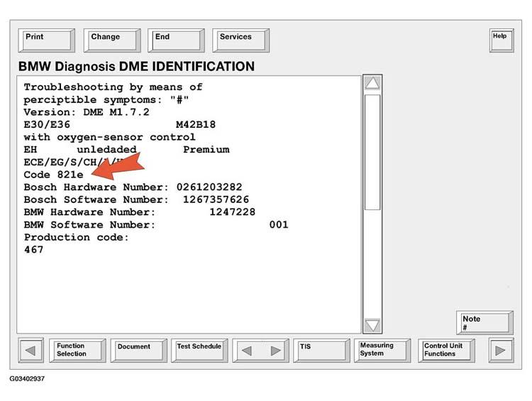The height and width of the screenshot is (401, 532).
Task: Open the Note # button
Action: point(484,322)
